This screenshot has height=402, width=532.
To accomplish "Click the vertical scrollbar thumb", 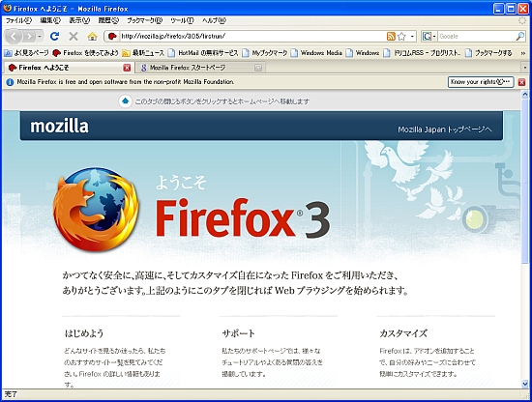I will 525,181.
